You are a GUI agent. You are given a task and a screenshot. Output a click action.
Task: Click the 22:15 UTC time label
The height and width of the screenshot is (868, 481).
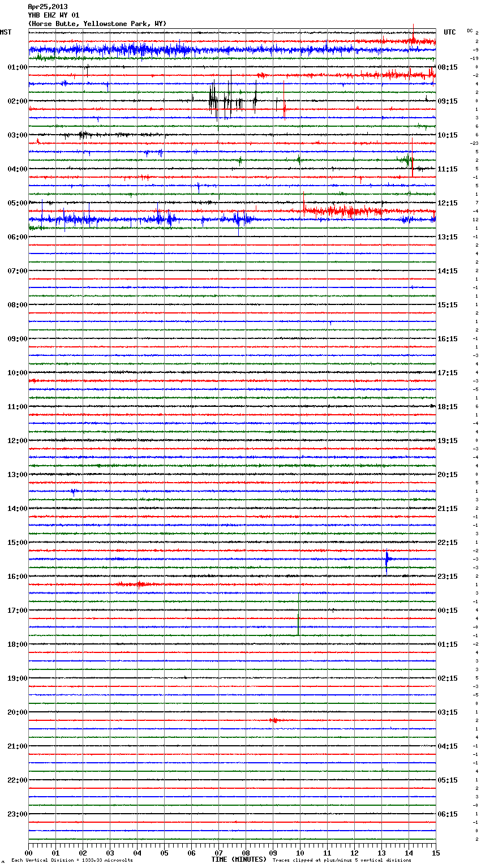[448, 543]
